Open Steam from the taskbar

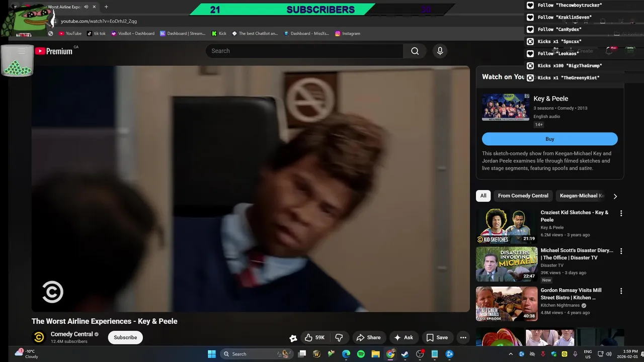pyautogui.click(x=405, y=354)
